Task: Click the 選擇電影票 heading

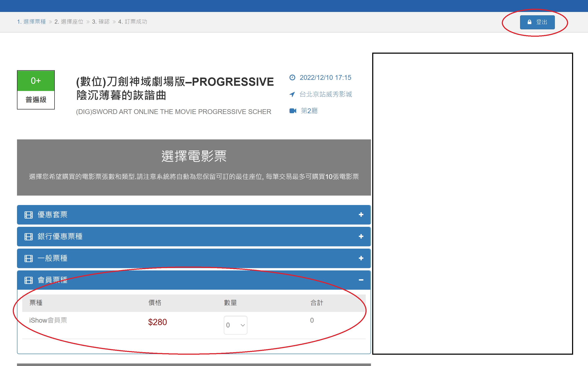Action: 194,156
